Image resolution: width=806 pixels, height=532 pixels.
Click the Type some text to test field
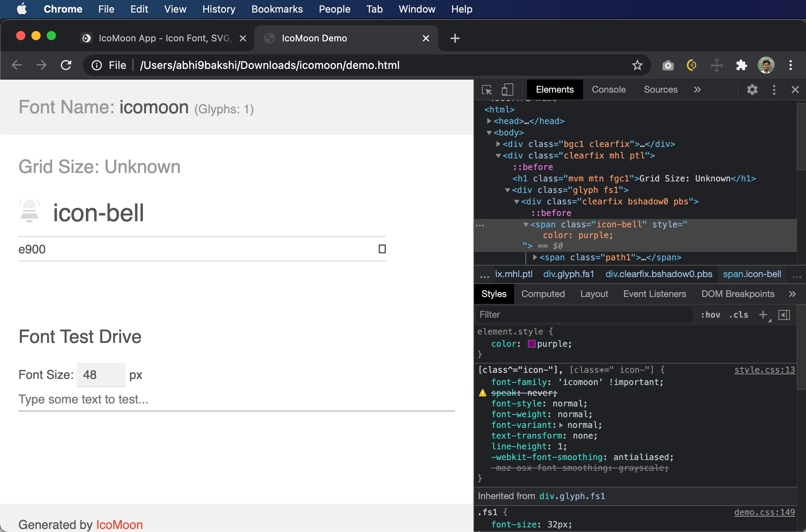pyautogui.click(x=236, y=400)
